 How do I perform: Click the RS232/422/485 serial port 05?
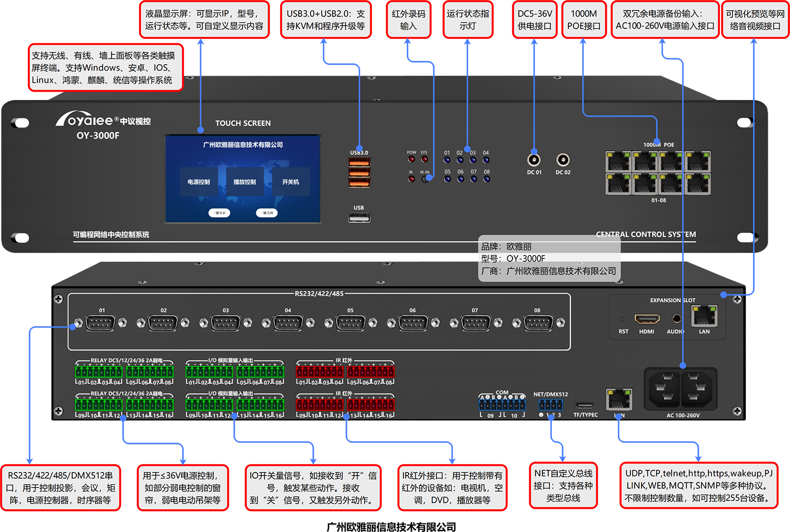[x=351, y=323]
